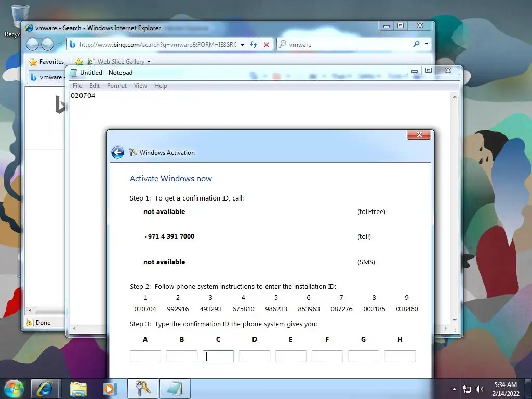Click the IE address bar URL
The height and width of the screenshot is (399, 532).
(x=157, y=45)
